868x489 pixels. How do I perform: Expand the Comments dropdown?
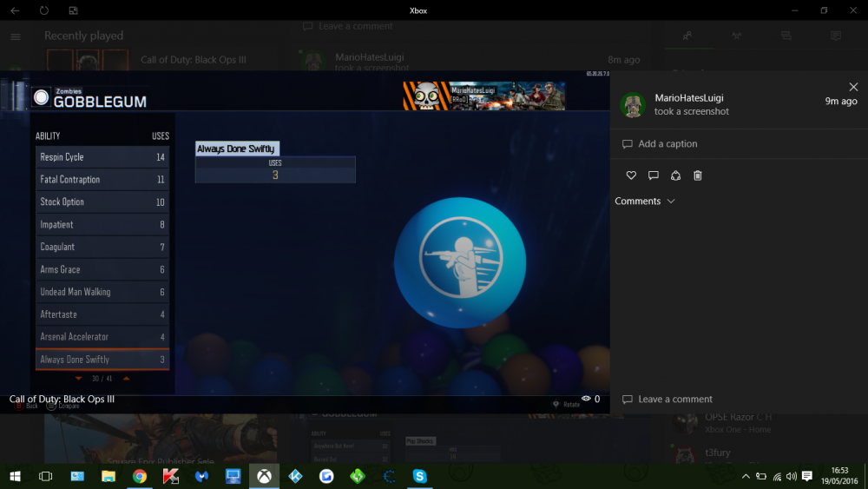tap(645, 202)
